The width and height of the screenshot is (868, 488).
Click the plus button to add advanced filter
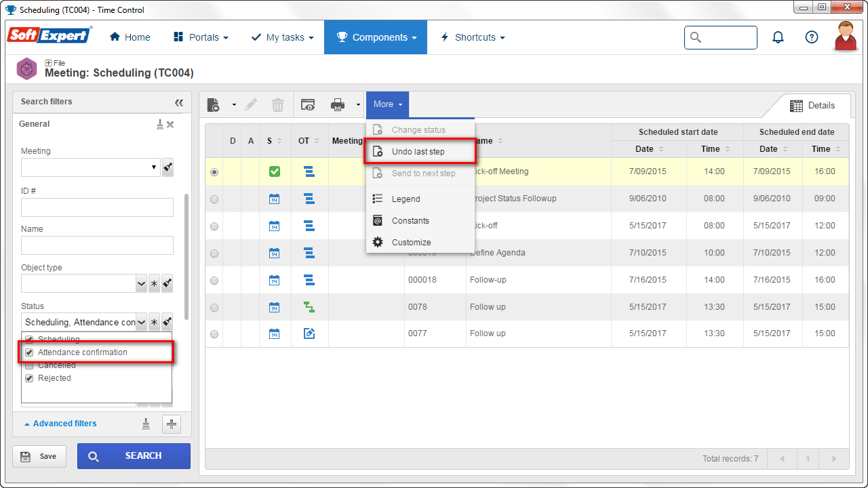172,424
